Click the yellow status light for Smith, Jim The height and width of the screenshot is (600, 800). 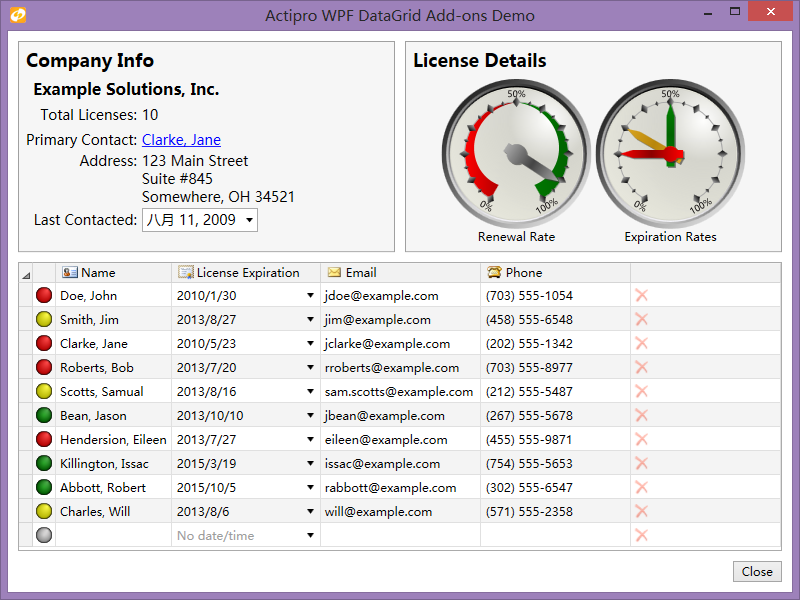44,319
